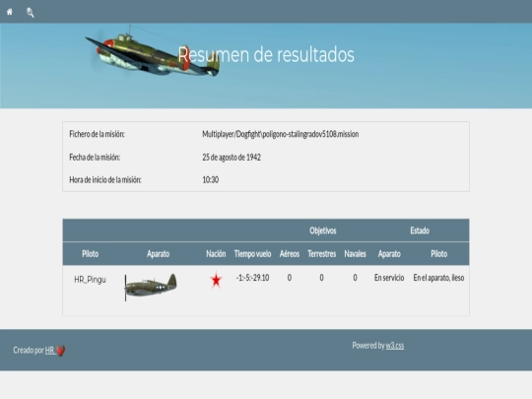The image size is (532, 399).
Task: Click the Navales column header
Action: 355,254
